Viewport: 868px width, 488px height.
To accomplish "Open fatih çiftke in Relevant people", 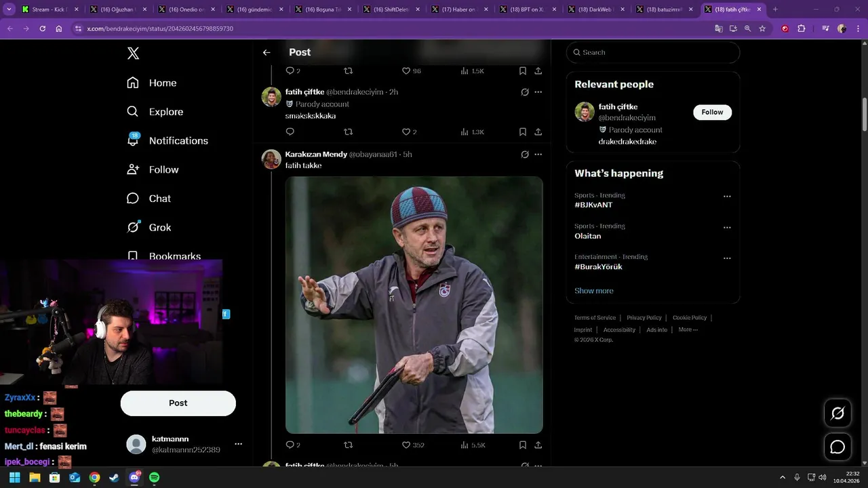I will click(x=618, y=107).
